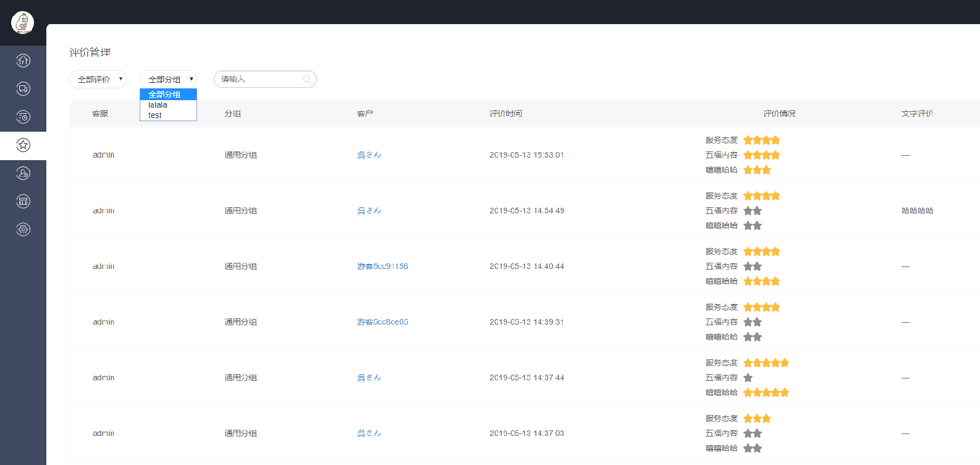Viewport: 980px width, 465px height.
Task: Click the 客服 column header
Action: [x=100, y=114]
